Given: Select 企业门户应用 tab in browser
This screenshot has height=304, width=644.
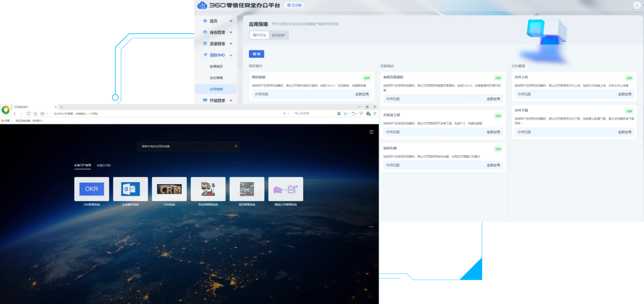Looking at the screenshot, I should [83, 165].
